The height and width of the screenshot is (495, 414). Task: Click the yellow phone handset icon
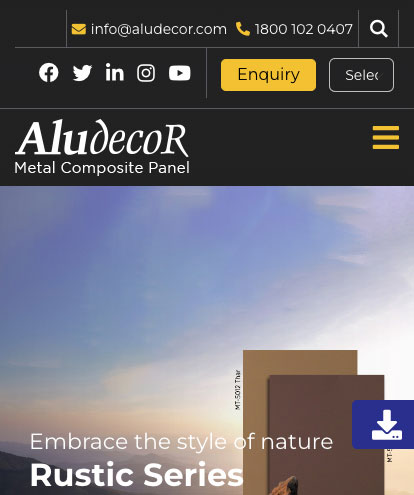pyautogui.click(x=243, y=29)
